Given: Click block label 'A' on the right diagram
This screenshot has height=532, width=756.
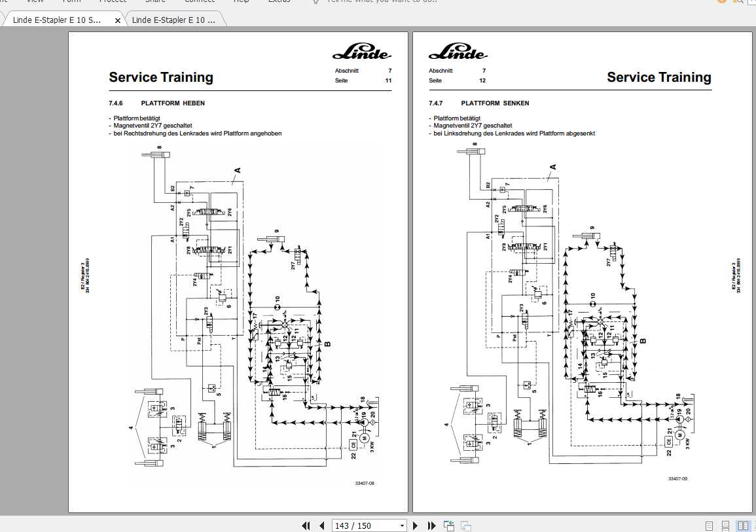Looking at the screenshot, I should click(x=552, y=167).
